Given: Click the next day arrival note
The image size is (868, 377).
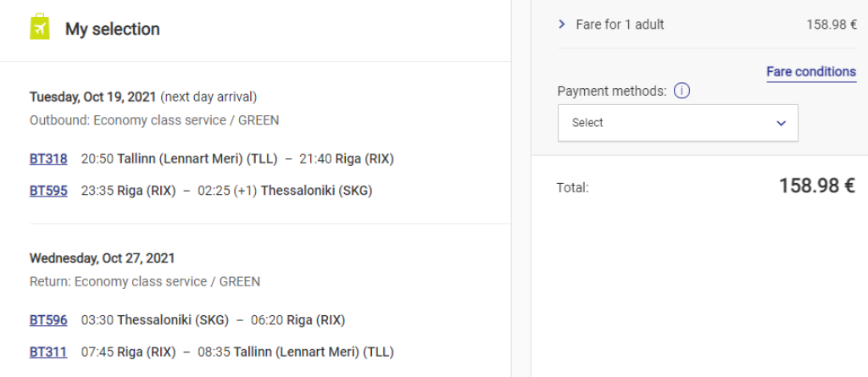Looking at the screenshot, I should 209,97.
